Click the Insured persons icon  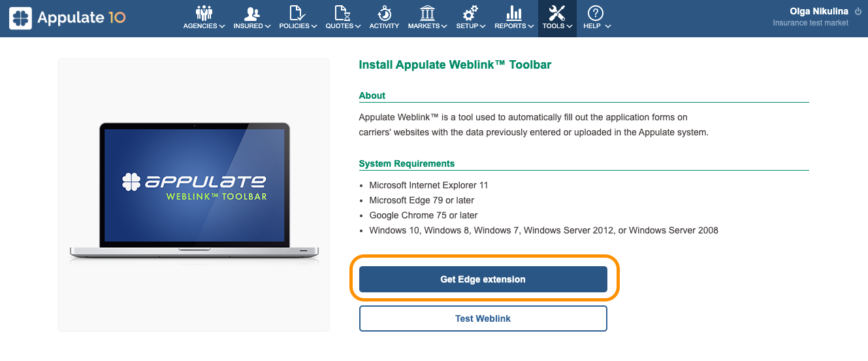(251, 12)
